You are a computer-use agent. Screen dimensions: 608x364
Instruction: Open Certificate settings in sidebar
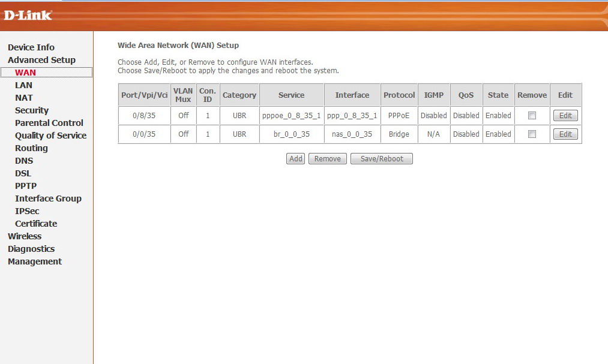pos(36,224)
